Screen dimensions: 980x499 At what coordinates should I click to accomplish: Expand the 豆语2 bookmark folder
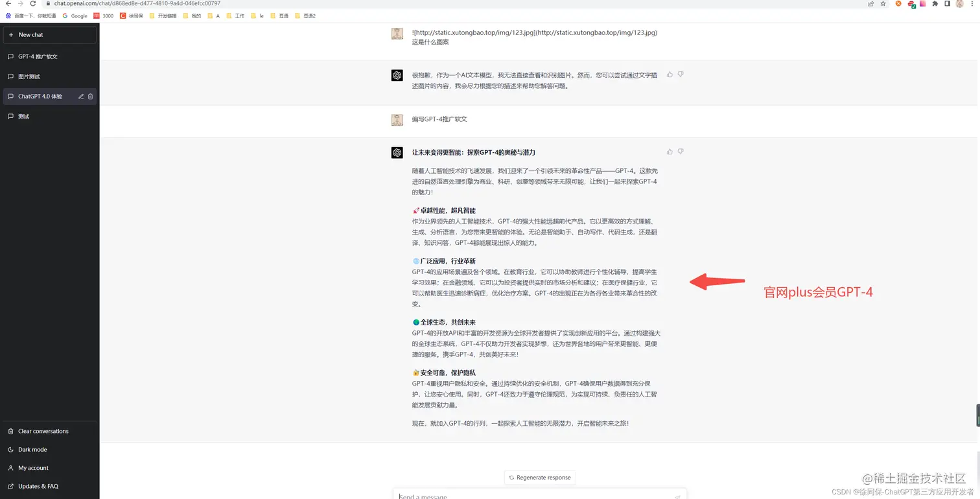click(x=305, y=16)
